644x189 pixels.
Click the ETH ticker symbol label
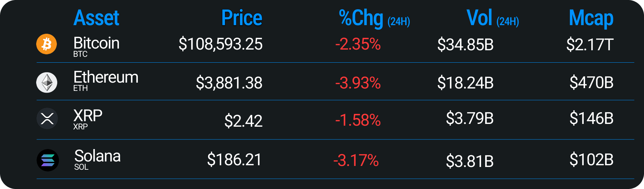(81, 88)
